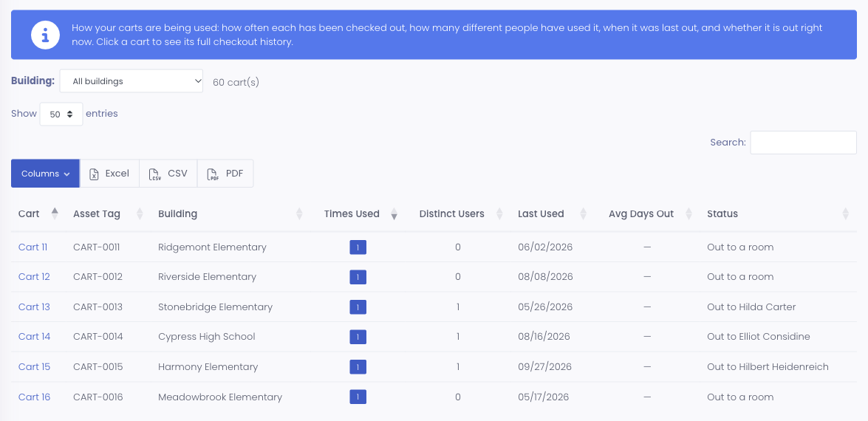The height and width of the screenshot is (421, 868).
Task: Click the times-used badge for Cart 13
Action: coord(358,307)
